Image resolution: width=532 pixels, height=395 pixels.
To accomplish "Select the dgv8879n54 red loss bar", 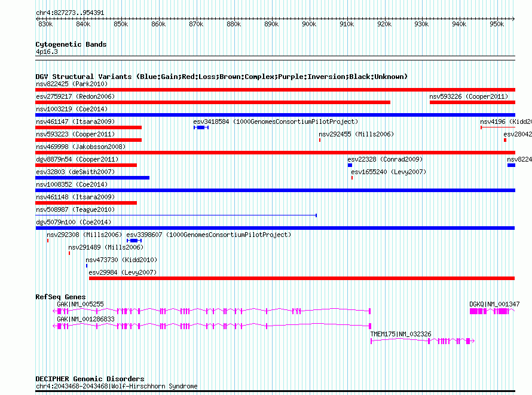I will tap(86, 165).
